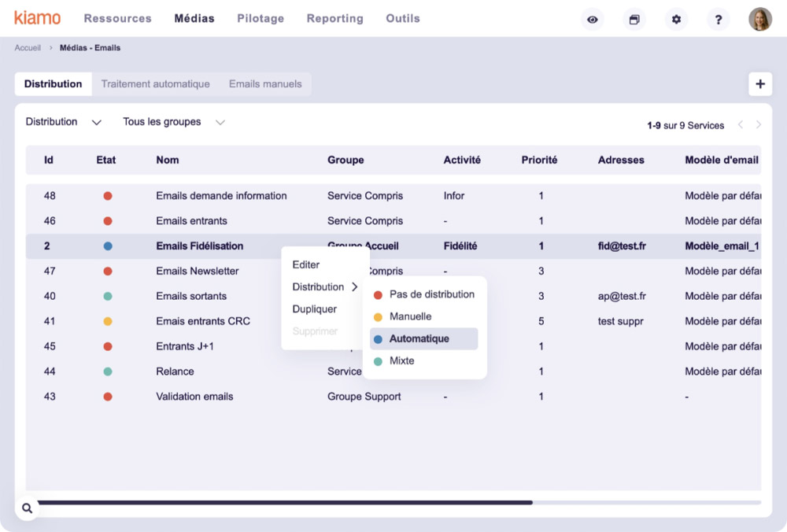Open the user profile avatar
Screen dimensions: 787x532
(x=759, y=20)
